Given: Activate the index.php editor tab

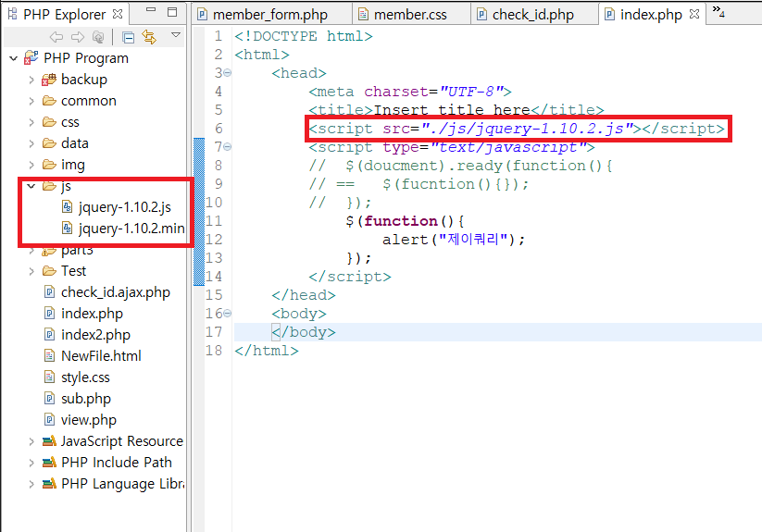Looking at the screenshot, I should [651, 15].
